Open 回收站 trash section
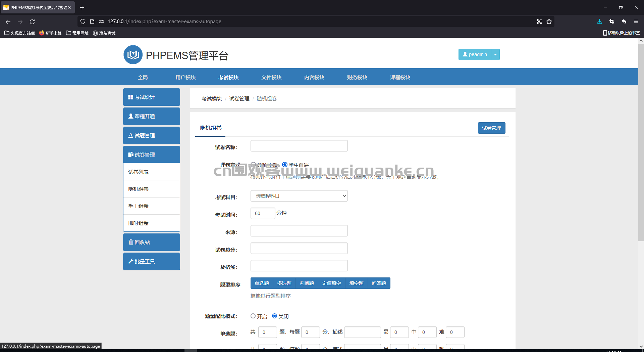The width and height of the screenshot is (644, 352). (152, 242)
